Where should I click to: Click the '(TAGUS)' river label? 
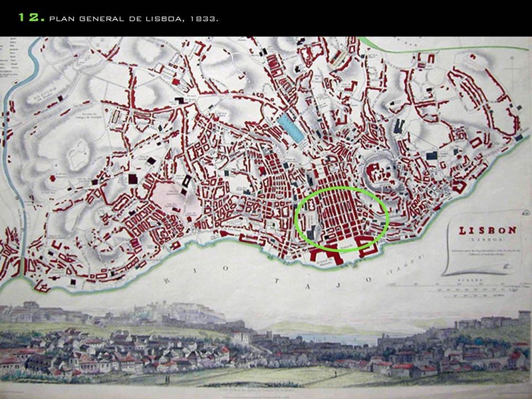[405, 265]
